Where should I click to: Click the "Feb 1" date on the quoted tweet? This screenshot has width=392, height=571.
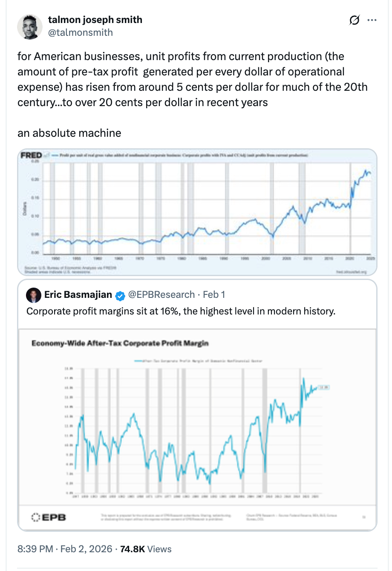click(214, 295)
